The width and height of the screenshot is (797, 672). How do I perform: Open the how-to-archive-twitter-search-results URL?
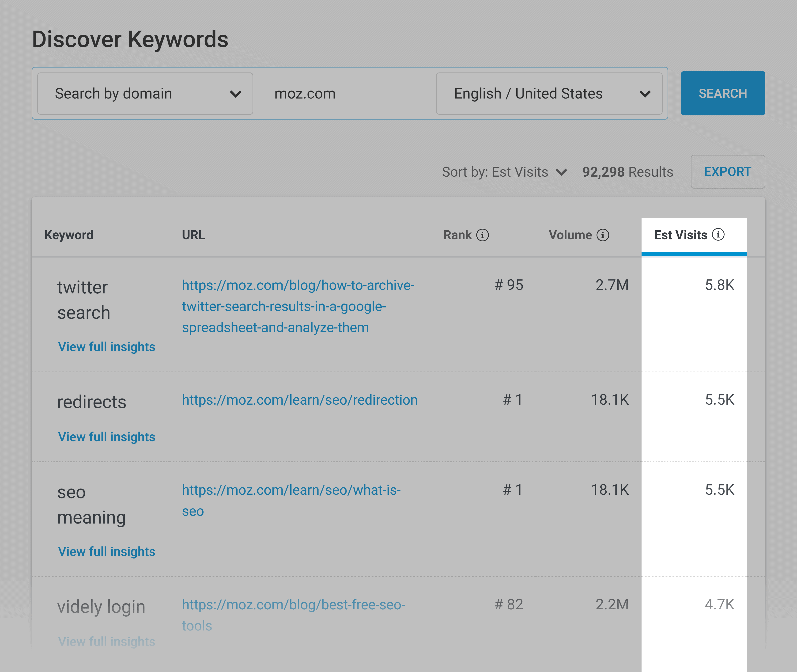point(298,306)
